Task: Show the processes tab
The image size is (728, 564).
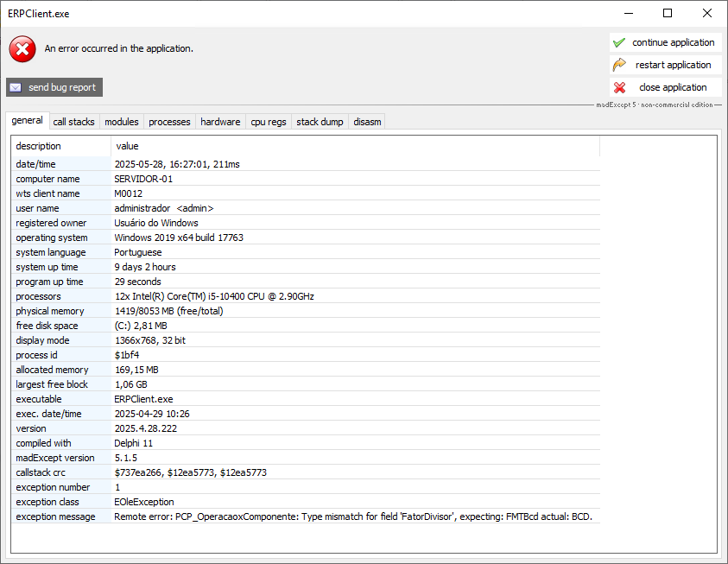Action: pyautogui.click(x=169, y=122)
